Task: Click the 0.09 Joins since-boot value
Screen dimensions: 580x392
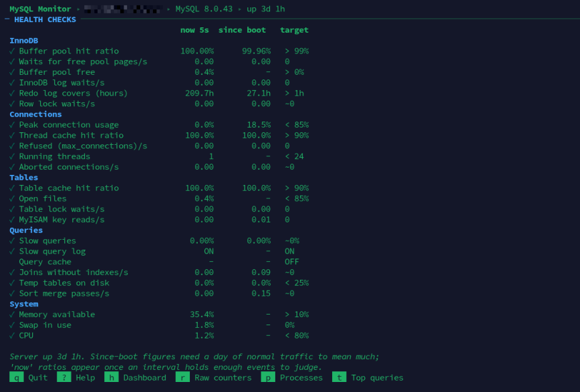Action: 261,272
